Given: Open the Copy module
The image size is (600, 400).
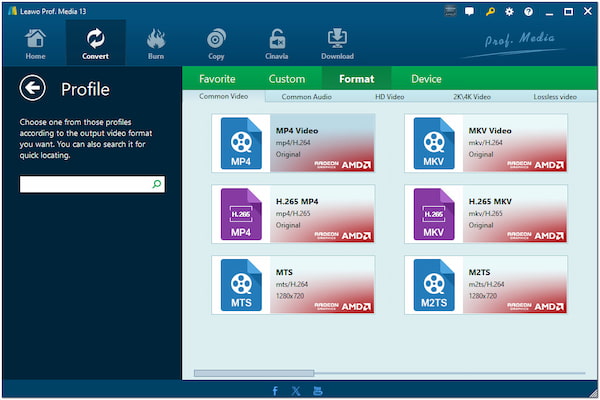Looking at the screenshot, I should [x=216, y=44].
